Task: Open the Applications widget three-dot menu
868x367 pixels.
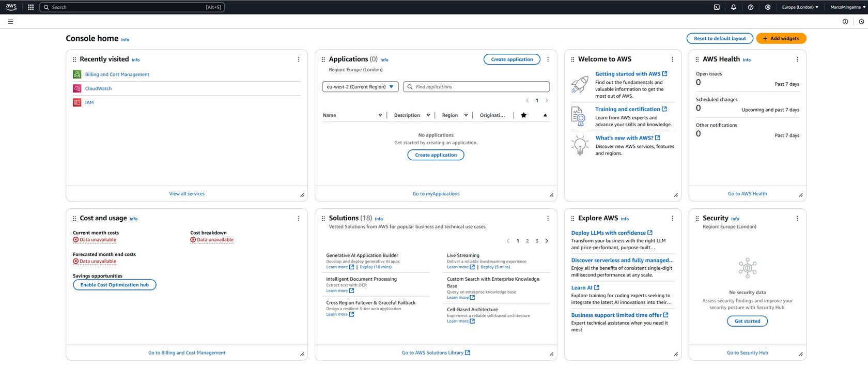Action: click(x=548, y=59)
